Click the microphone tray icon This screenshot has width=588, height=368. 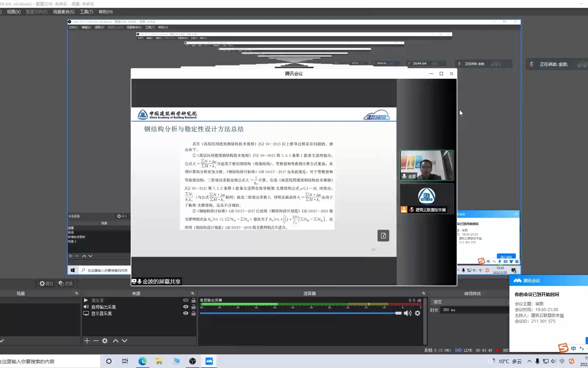537,361
